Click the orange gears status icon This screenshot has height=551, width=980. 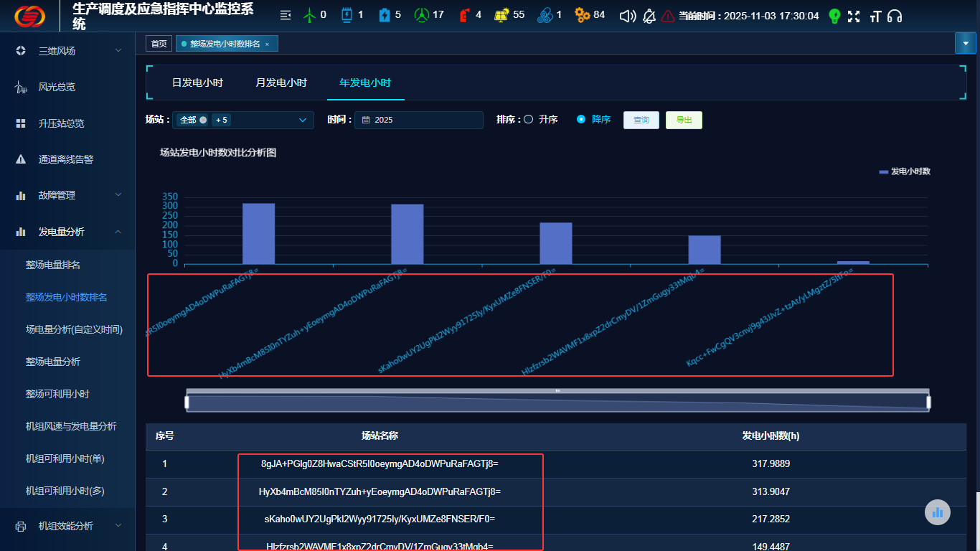pos(582,15)
